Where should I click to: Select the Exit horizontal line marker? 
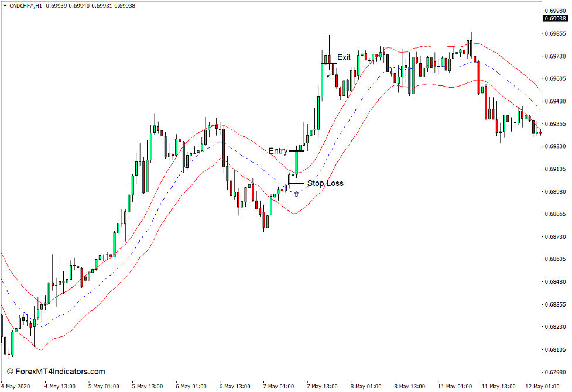pos(328,63)
